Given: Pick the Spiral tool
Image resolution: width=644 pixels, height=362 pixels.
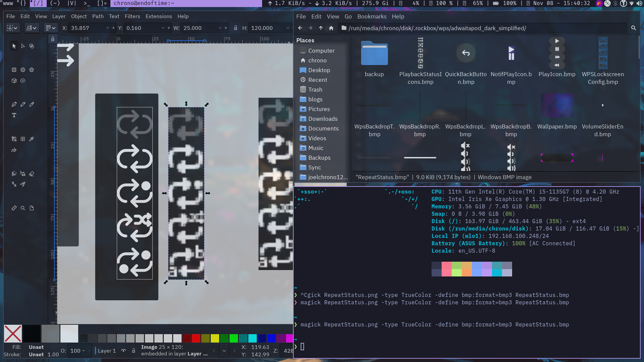Looking at the screenshot, I should [23, 81].
